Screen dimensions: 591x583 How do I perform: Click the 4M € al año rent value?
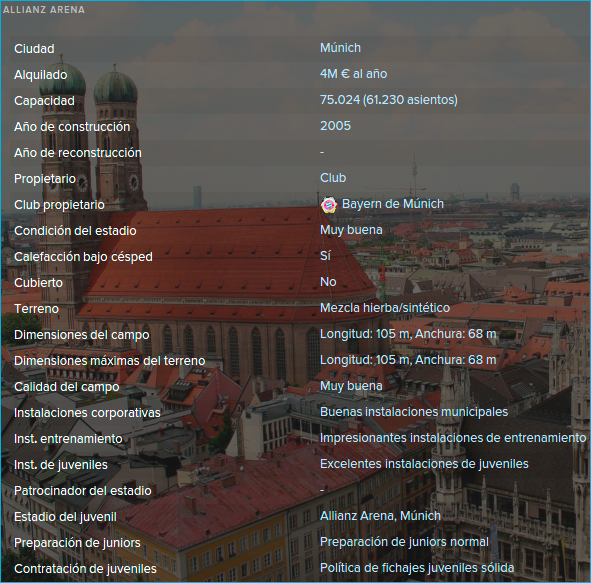354,74
